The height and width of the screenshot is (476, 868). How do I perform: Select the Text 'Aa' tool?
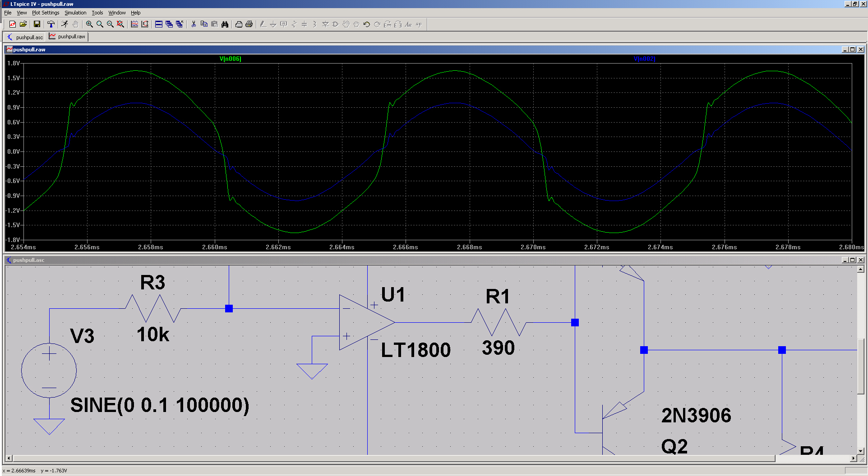coord(408,24)
